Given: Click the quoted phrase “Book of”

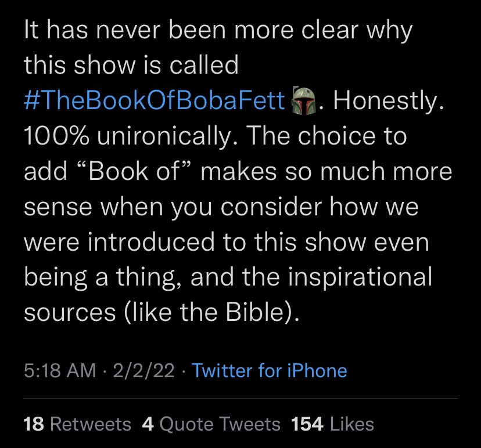Looking at the screenshot, I should coord(134,171).
